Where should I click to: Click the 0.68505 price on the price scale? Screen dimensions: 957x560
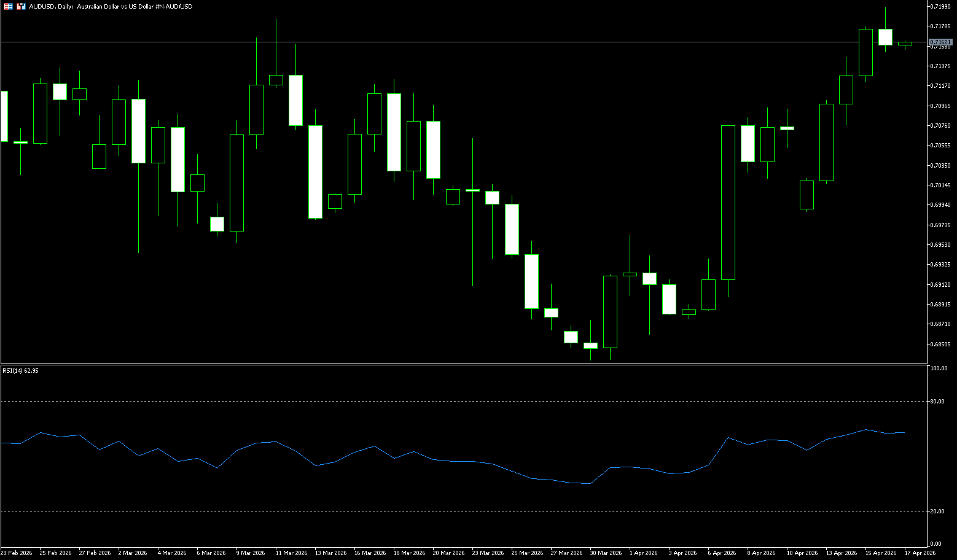point(940,344)
